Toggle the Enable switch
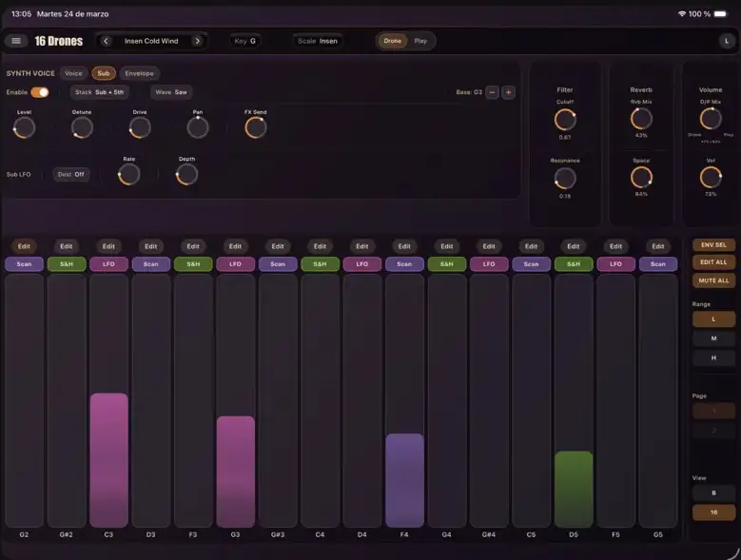 click(40, 92)
